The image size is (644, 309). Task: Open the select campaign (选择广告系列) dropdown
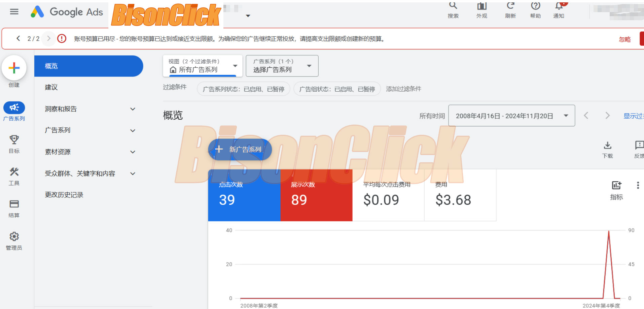pos(282,66)
